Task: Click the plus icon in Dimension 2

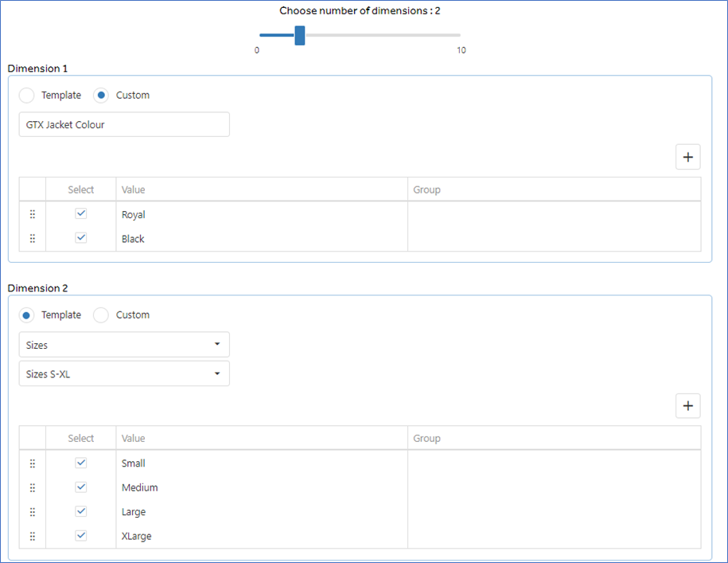Action: (687, 406)
